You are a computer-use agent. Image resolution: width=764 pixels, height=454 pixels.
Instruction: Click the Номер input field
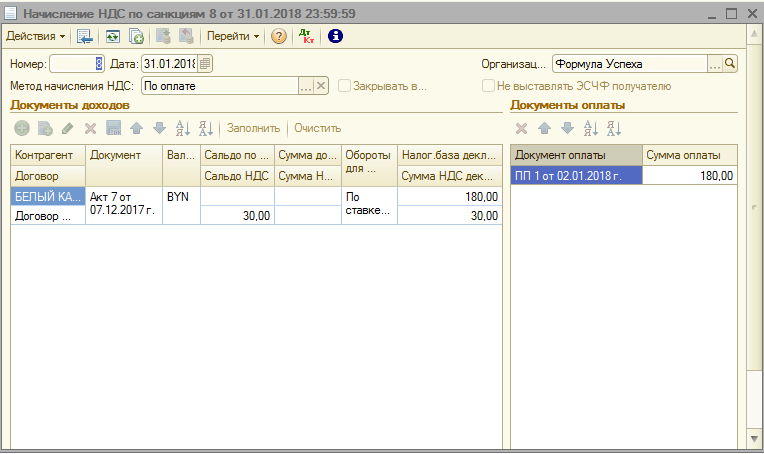coord(76,63)
